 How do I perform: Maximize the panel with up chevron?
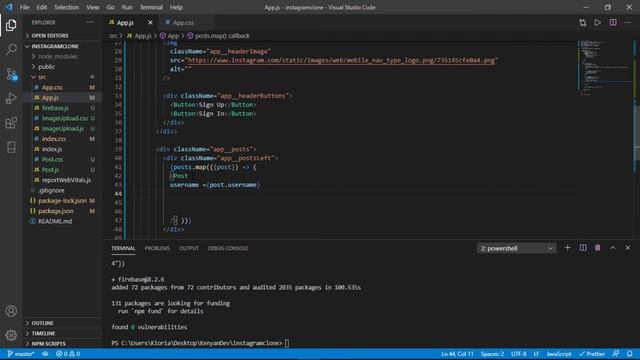[613, 248]
